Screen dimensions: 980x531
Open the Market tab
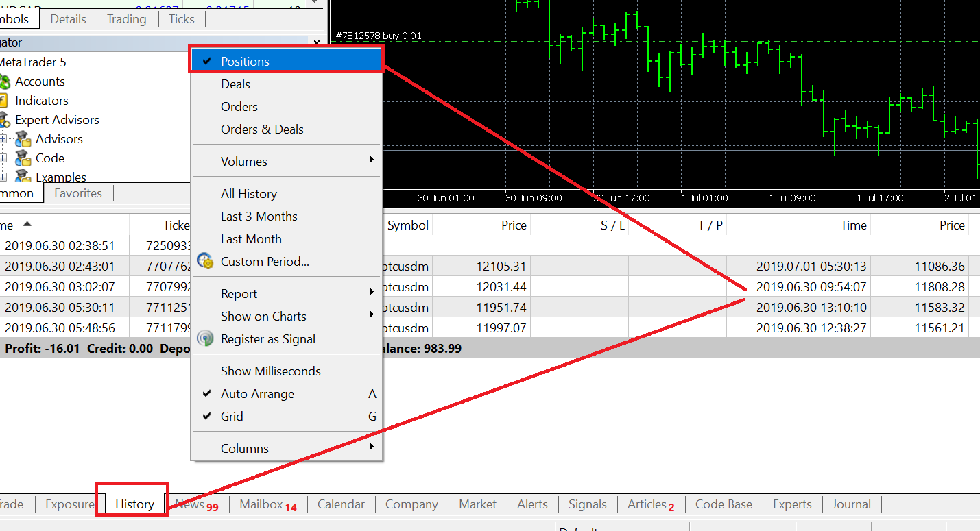tap(478, 504)
